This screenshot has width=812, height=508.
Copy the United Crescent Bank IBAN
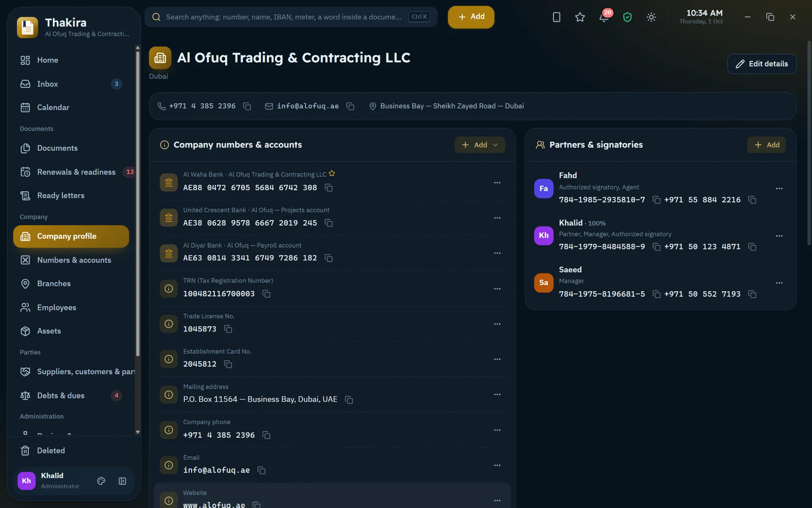point(329,223)
